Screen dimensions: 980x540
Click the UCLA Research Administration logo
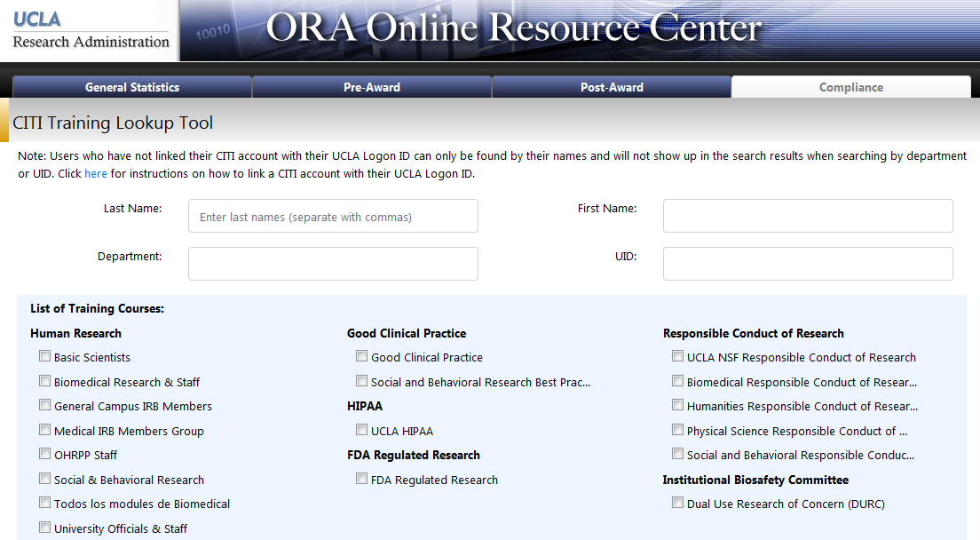(91, 30)
